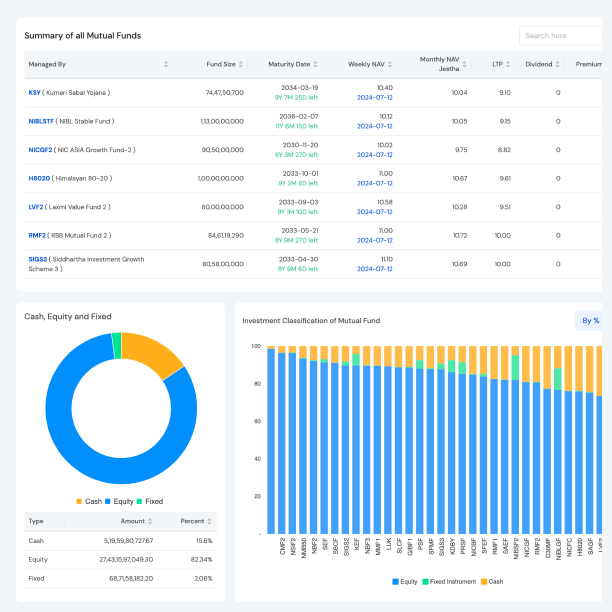Toggle Cash series in donut chart legend
This screenshot has height=612, width=612.
(88, 501)
